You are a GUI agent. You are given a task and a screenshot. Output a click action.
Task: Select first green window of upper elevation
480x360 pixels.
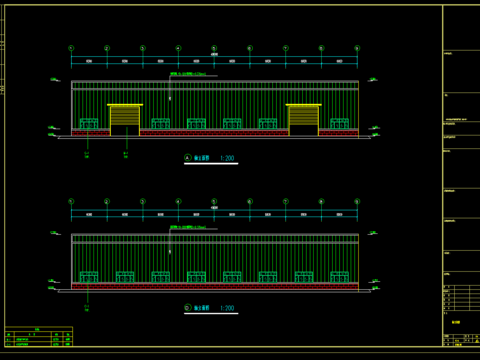[89, 124]
